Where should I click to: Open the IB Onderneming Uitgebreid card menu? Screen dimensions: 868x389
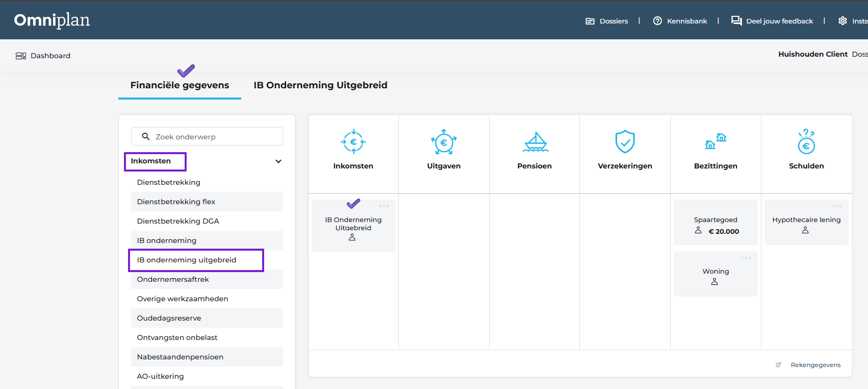384,206
